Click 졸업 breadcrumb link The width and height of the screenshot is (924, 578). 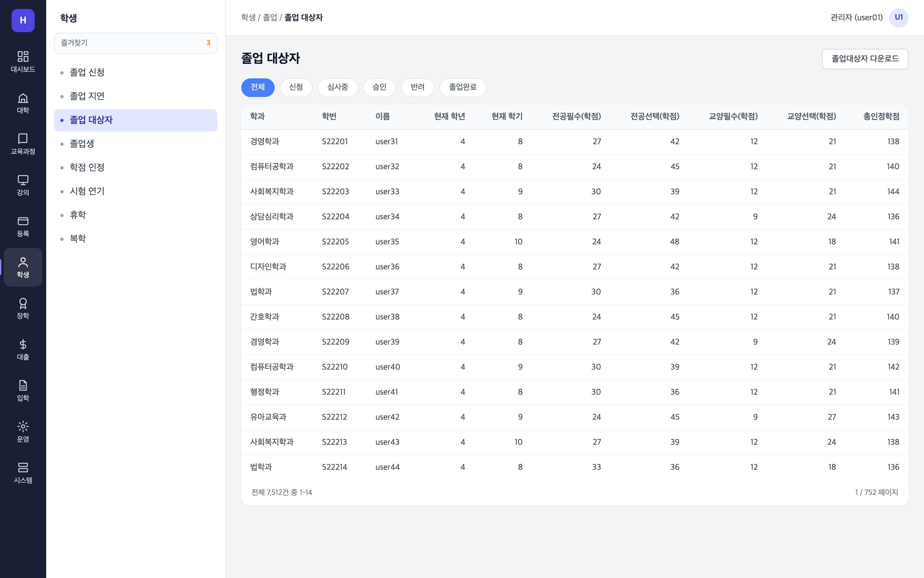click(270, 18)
